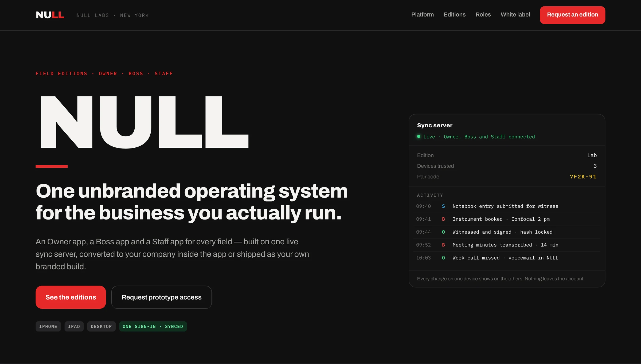Click the B role badge at 09:52
Viewport: 641px width, 364px height.
443,245
